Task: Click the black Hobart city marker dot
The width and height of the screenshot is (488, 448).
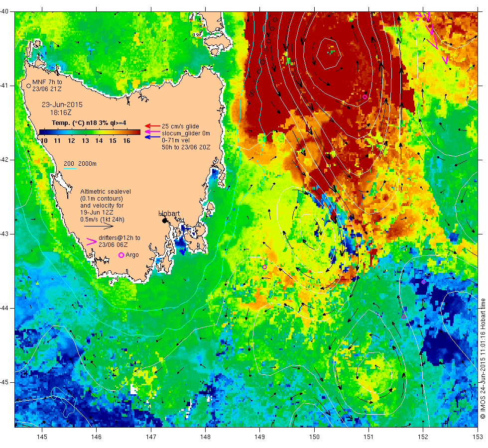Action: pyautogui.click(x=165, y=221)
